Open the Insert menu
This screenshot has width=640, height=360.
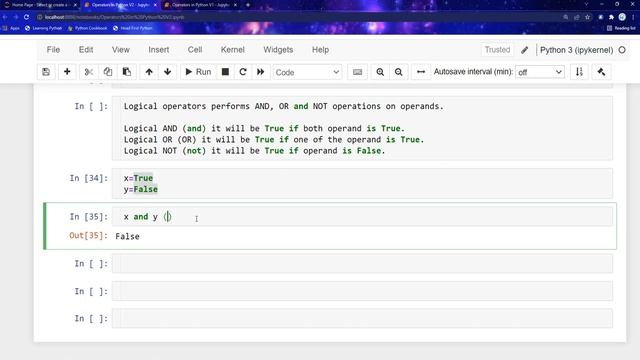pos(159,50)
